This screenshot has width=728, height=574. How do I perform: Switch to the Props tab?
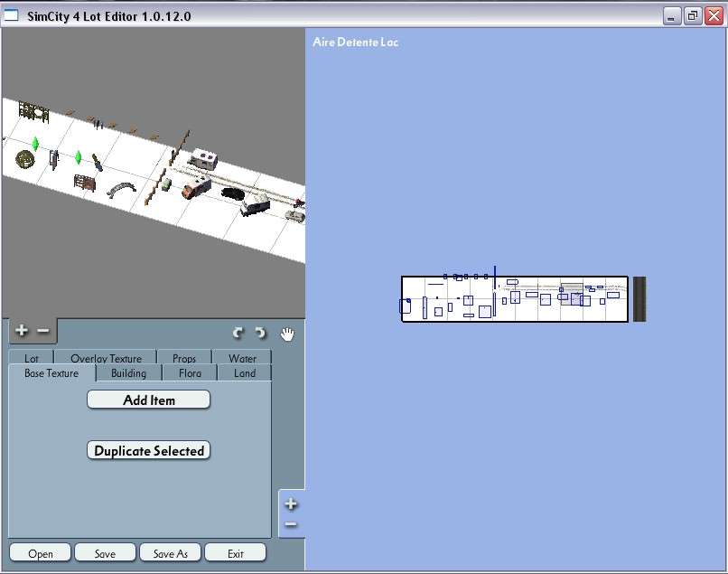pos(184,358)
